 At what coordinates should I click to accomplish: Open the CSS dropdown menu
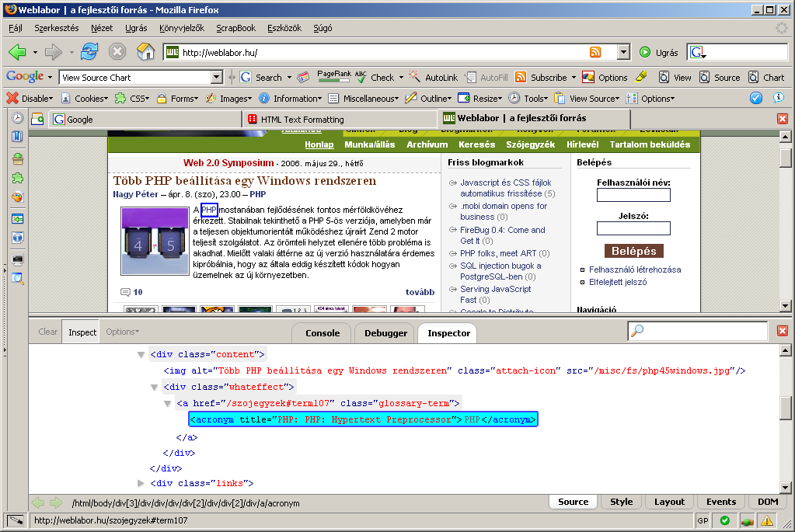pos(132,99)
